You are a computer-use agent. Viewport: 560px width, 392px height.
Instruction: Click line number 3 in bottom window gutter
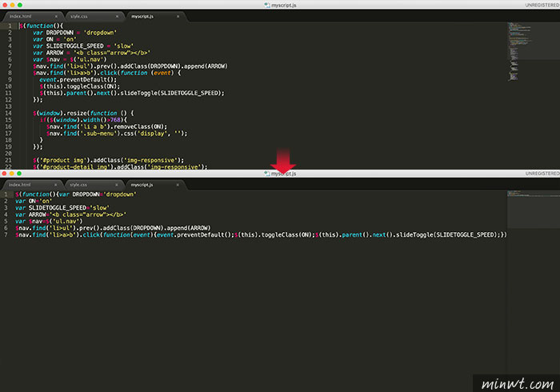(x=6, y=208)
